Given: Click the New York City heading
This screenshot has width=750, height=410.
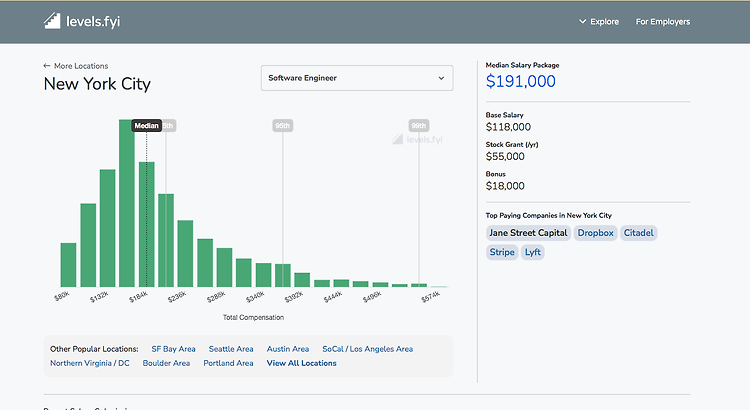Looking at the screenshot, I should coord(97,84).
